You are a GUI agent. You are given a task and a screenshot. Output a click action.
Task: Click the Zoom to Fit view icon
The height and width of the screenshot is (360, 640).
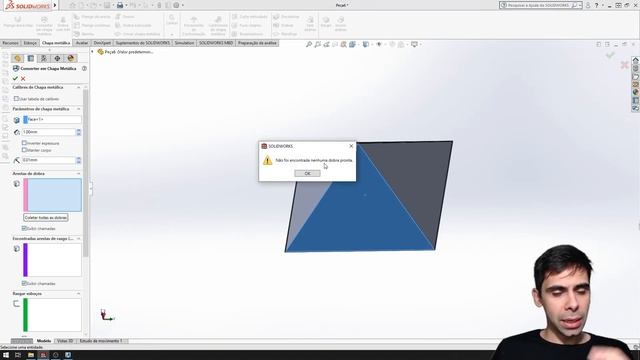click(309, 44)
